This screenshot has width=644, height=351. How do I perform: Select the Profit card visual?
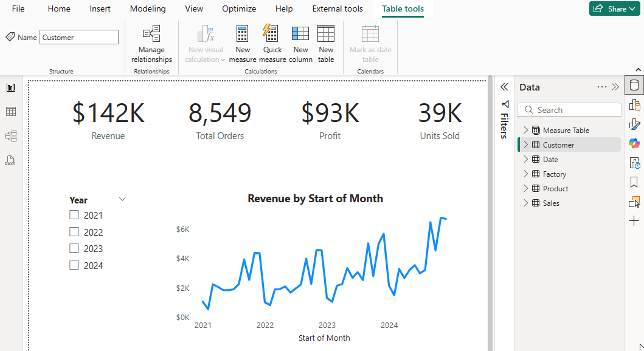click(x=330, y=121)
